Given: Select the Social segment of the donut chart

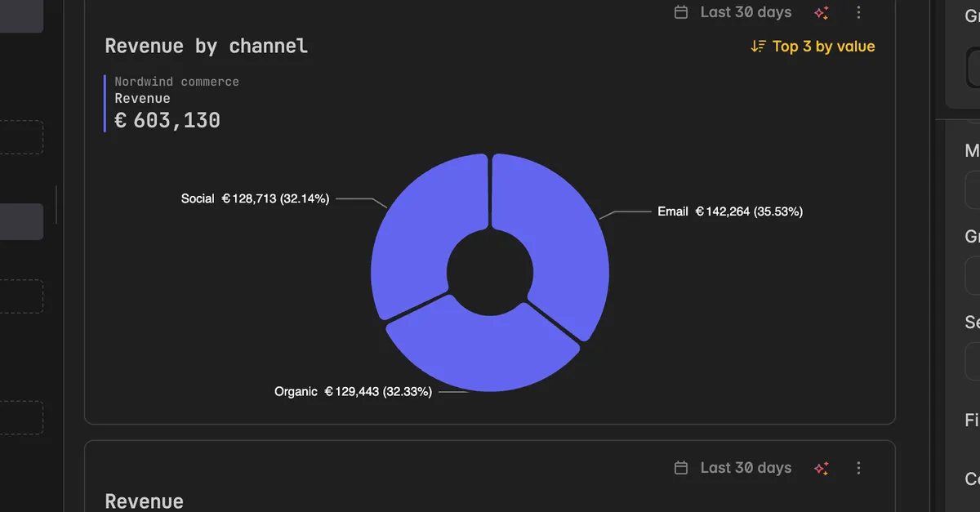Looking at the screenshot, I should [416, 237].
